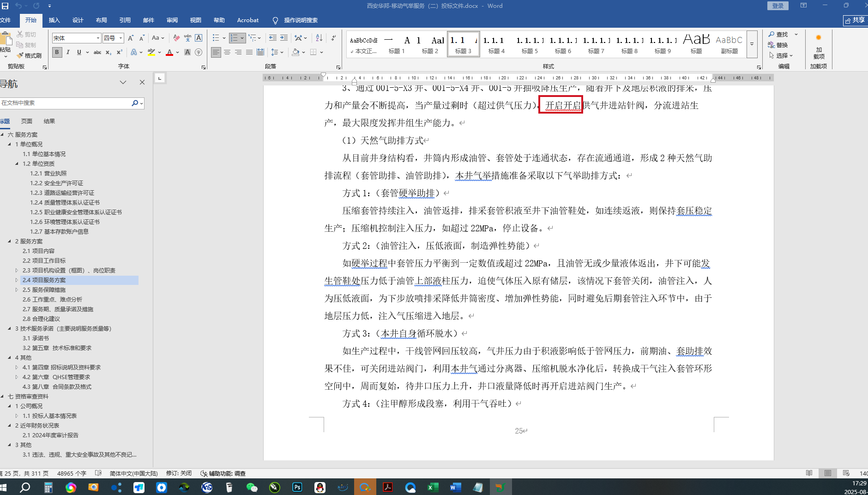The width and height of the screenshot is (868, 495).
Task: Click the 查找 find button
Action: coord(778,34)
